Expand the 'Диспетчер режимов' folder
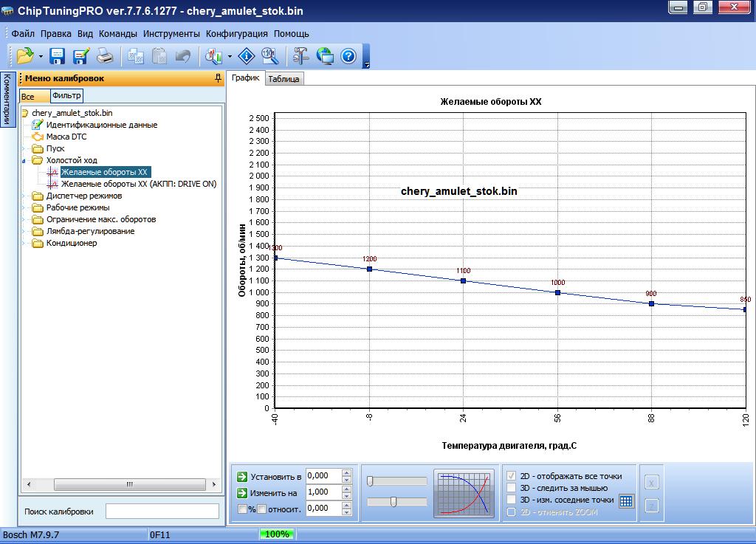The width and height of the screenshot is (756, 544). 23,196
